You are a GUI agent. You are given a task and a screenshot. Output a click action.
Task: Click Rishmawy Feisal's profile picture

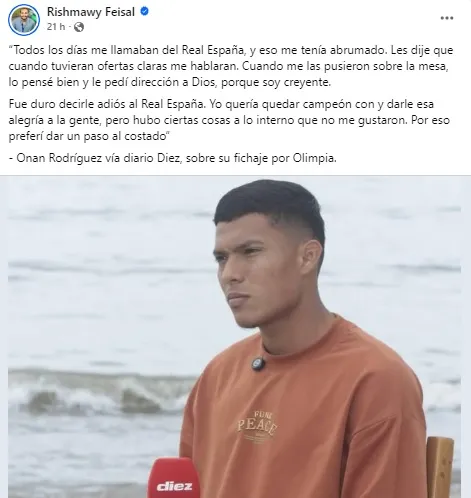pos(24,20)
